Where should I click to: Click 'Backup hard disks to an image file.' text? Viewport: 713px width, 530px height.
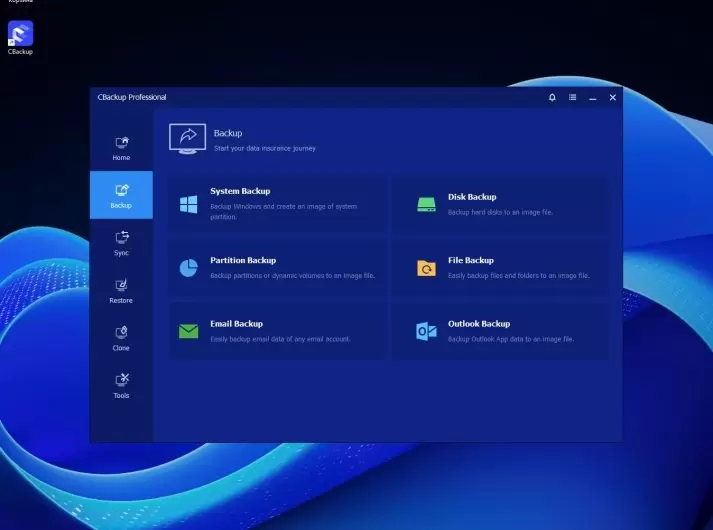500,212
